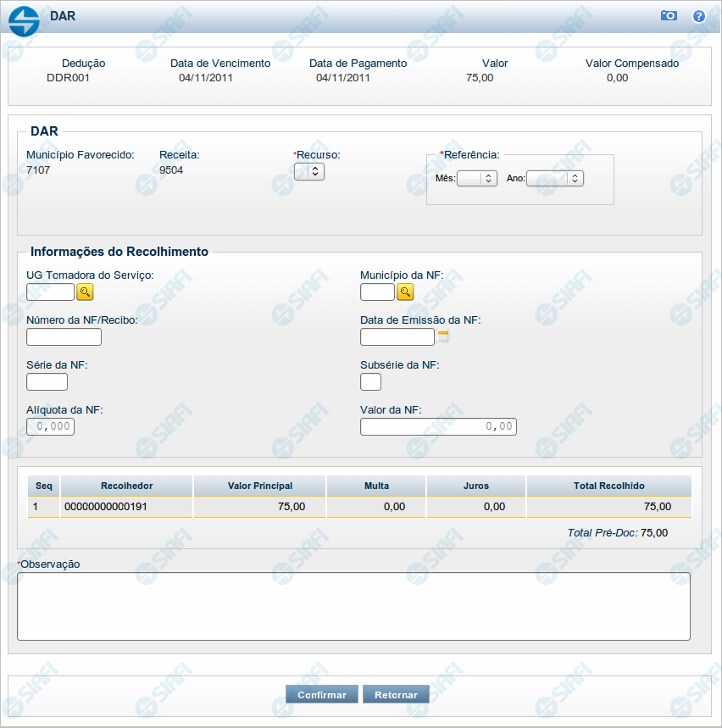The image size is (722, 728).
Task: Open the Ano reference dropdown
Action: [x=555, y=178]
